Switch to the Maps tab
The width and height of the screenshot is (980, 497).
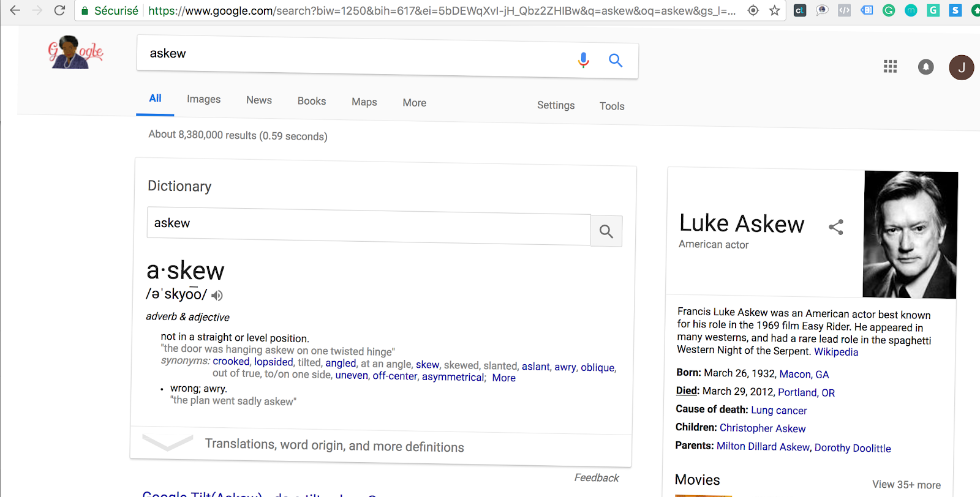(364, 102)
